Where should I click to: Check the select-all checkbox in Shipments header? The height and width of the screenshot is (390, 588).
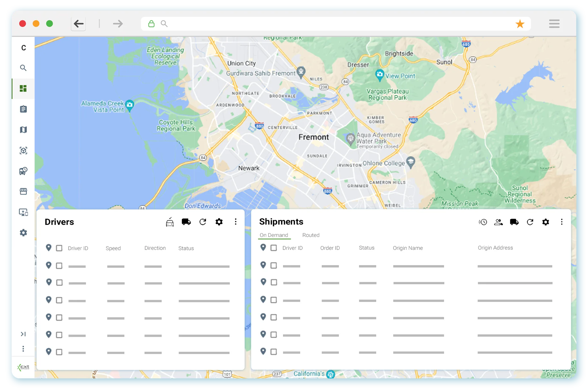pos(274,248)
